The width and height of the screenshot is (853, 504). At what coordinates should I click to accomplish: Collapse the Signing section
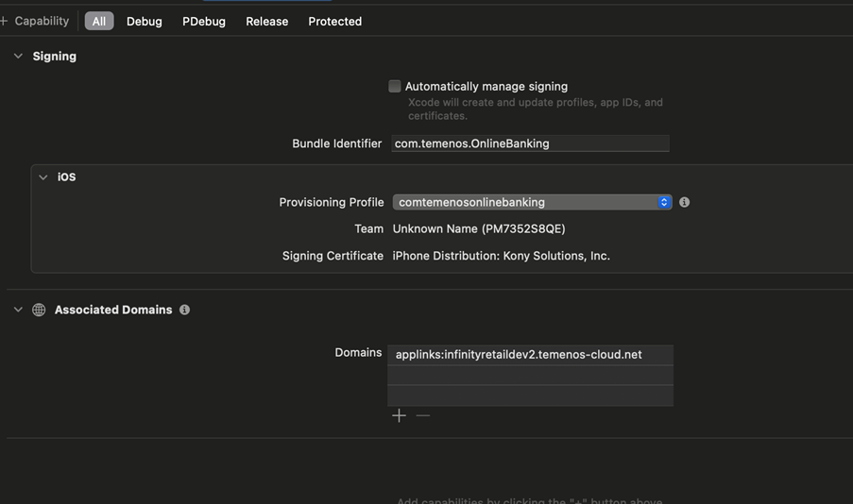point(18,56)
